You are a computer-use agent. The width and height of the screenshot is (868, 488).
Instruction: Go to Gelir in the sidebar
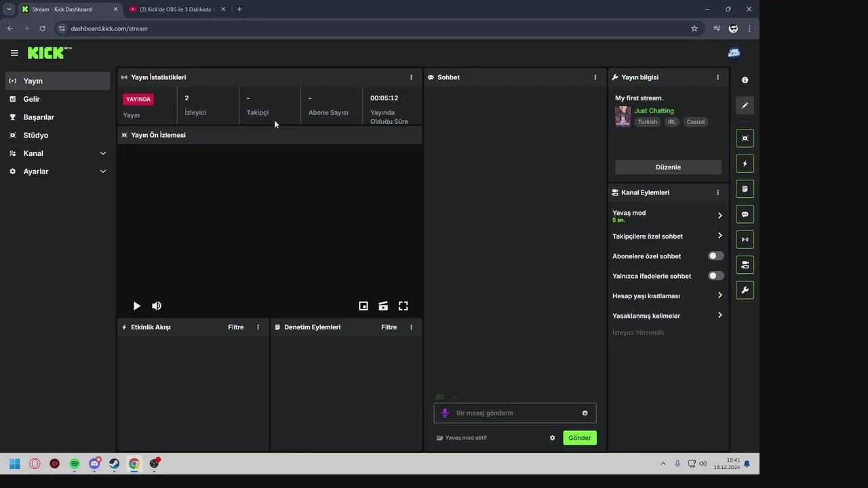click(x=58, y=99)
